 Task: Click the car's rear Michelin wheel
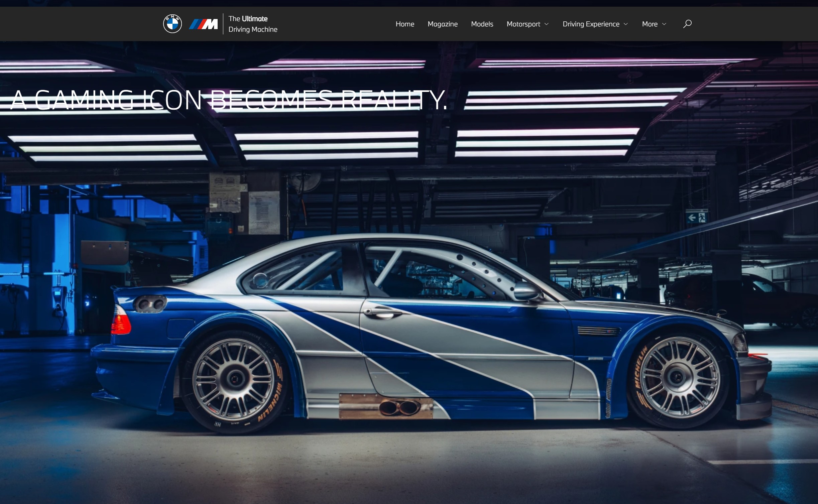click(x=235, y=379)
